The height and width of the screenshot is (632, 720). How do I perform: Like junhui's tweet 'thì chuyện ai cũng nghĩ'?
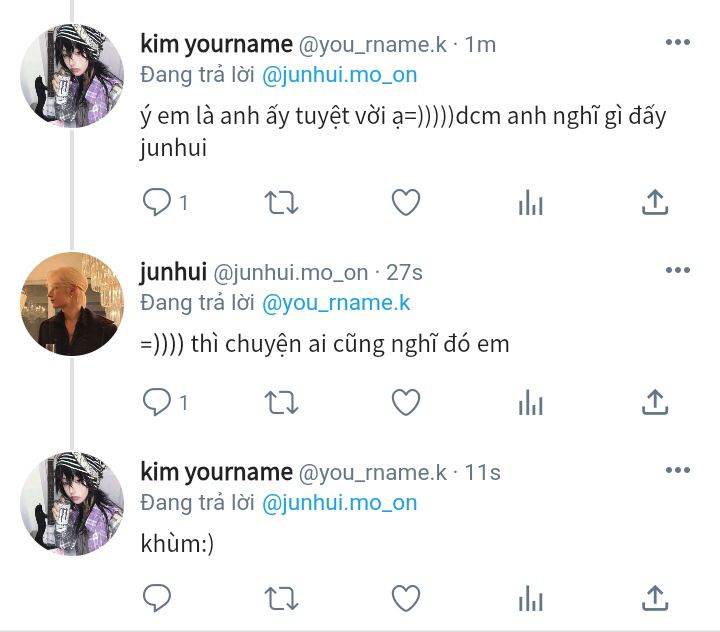coord(406,402)
